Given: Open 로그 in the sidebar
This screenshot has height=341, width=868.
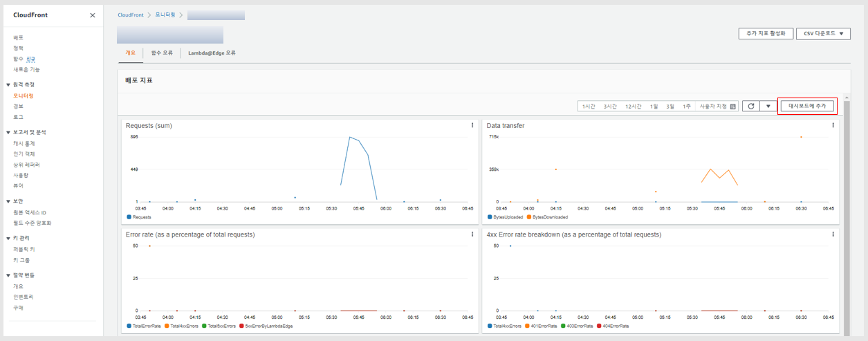Looking at the screenshot, I should tap(18, 117).
